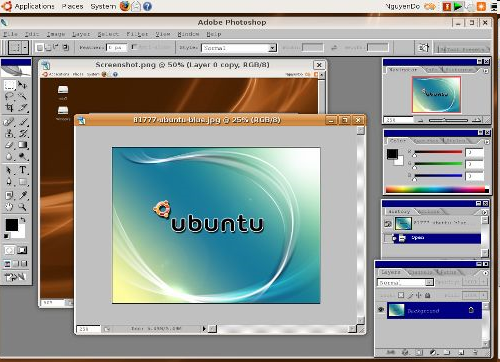Select the Gradient tool
Screen dimensions: 500x362
(x=23, y=145)
